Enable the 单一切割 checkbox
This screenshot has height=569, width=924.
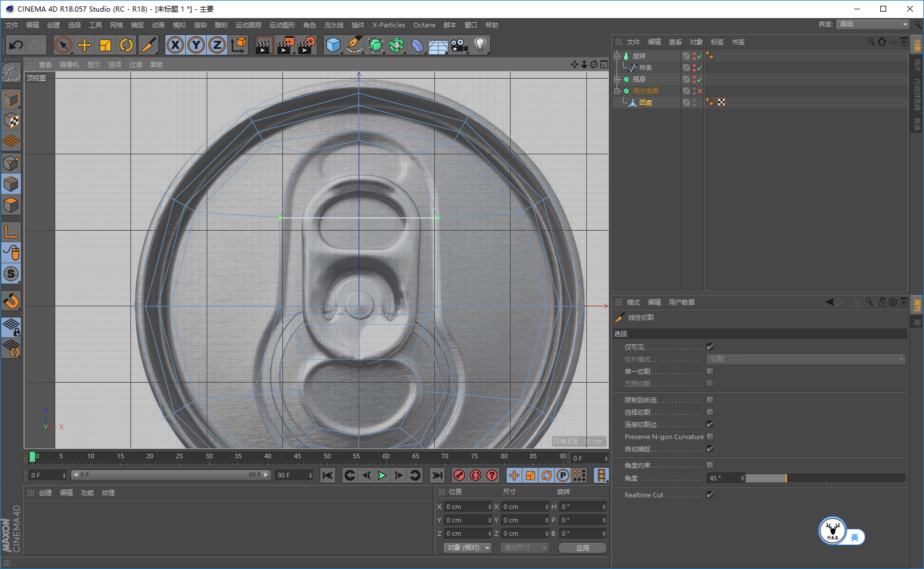(x=710, y=372)
